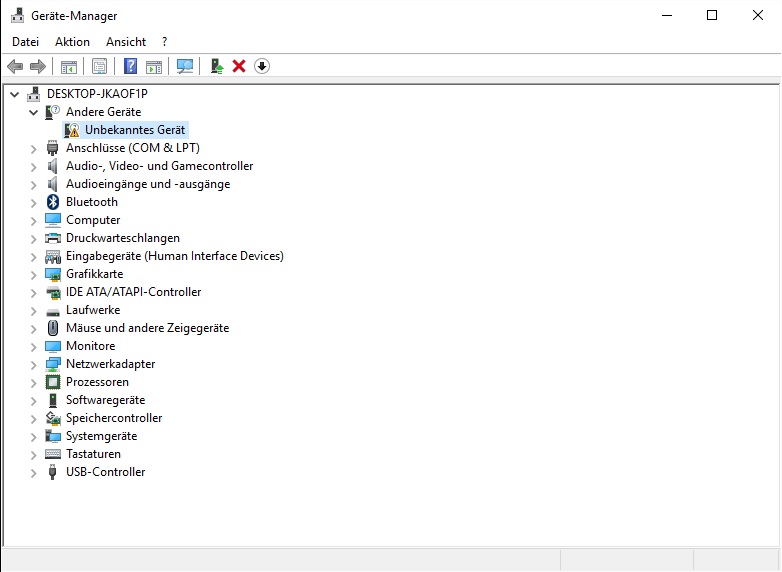Scan for hardware changes monitor icon

click(x=185, y=66)
